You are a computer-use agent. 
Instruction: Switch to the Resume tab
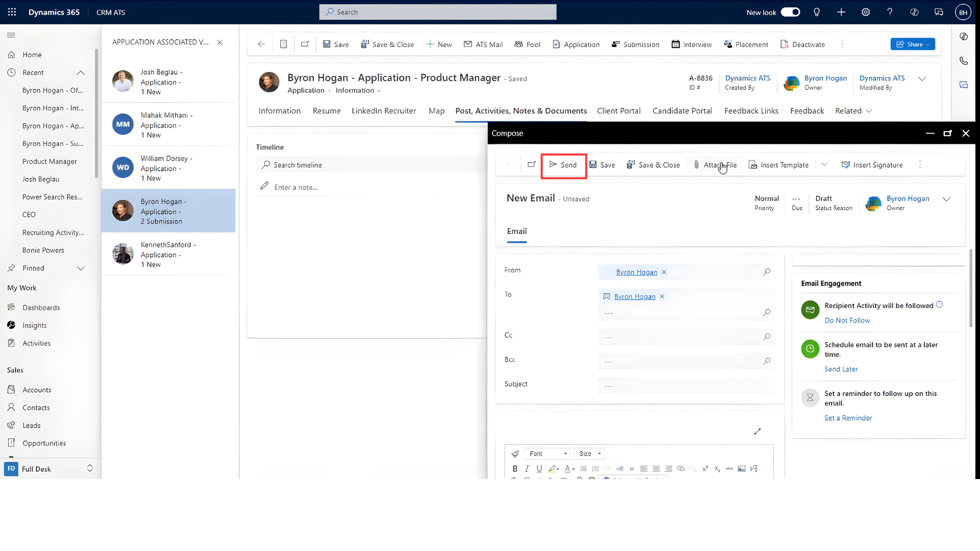click(327, 111)
